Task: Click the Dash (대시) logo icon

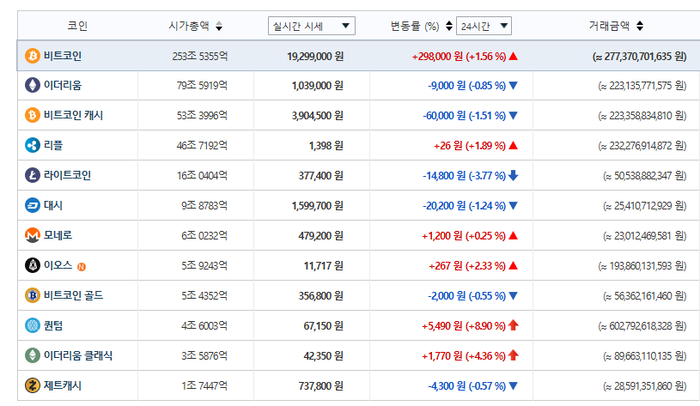Action: (x=32, y=205)
